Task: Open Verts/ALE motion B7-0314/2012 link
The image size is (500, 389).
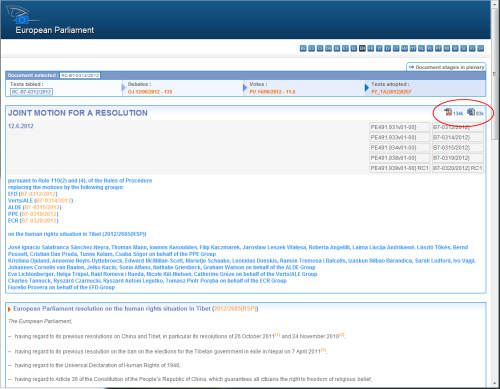Action: pyautogui.click(x=54, y=201)
